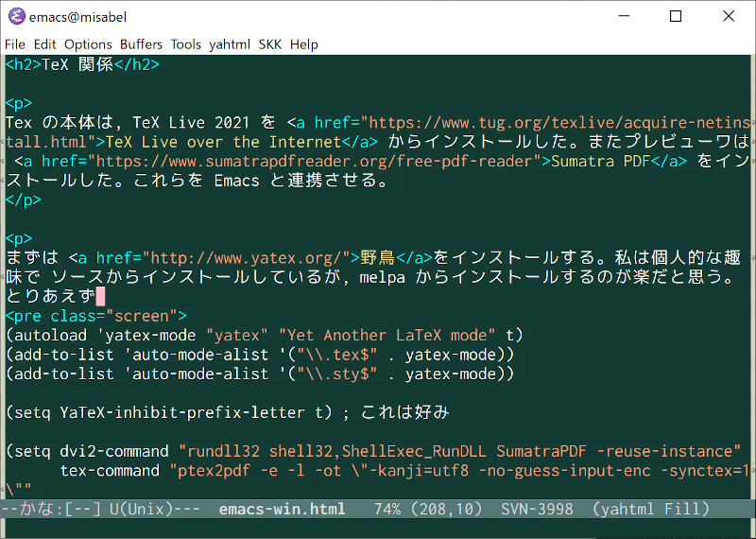Click the setq dvi2-command line

tap(373, 451)
